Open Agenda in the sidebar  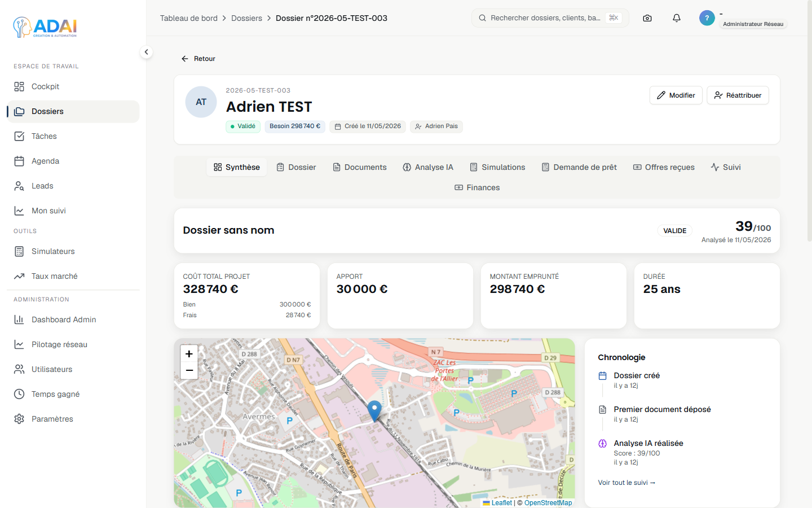pyautogui.click(x=73, y=161)
